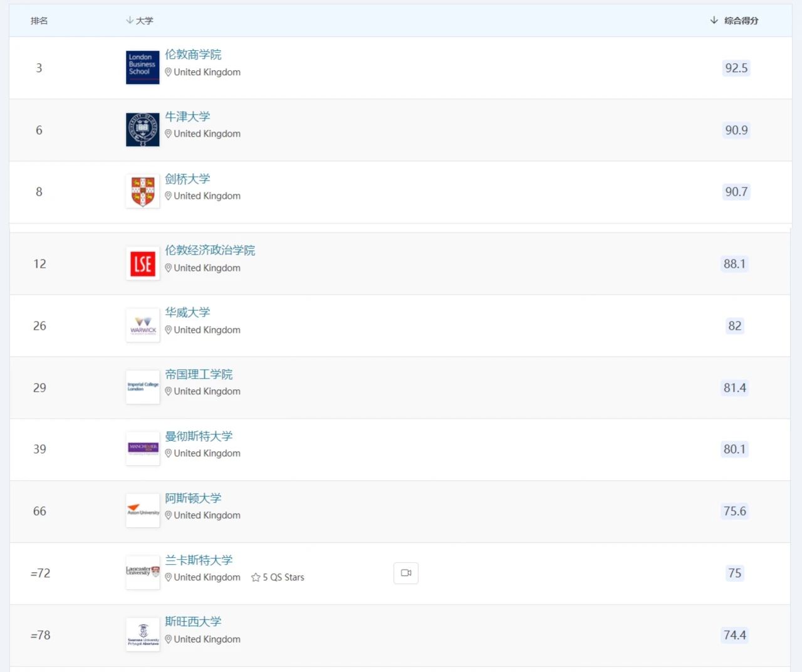The width and height of the screenshot is (802, 672).
Task: Open the Lancaster University logo
Action: coord(143,572)
